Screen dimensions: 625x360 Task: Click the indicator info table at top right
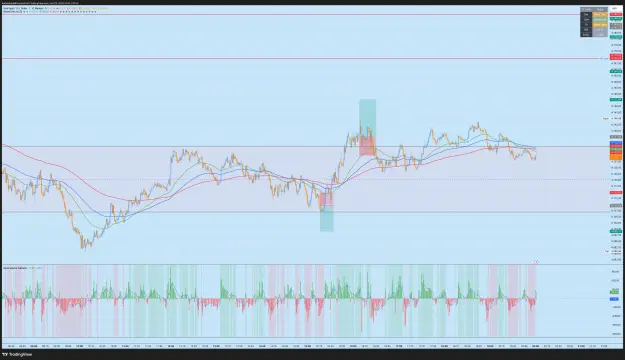pos(594,22)
